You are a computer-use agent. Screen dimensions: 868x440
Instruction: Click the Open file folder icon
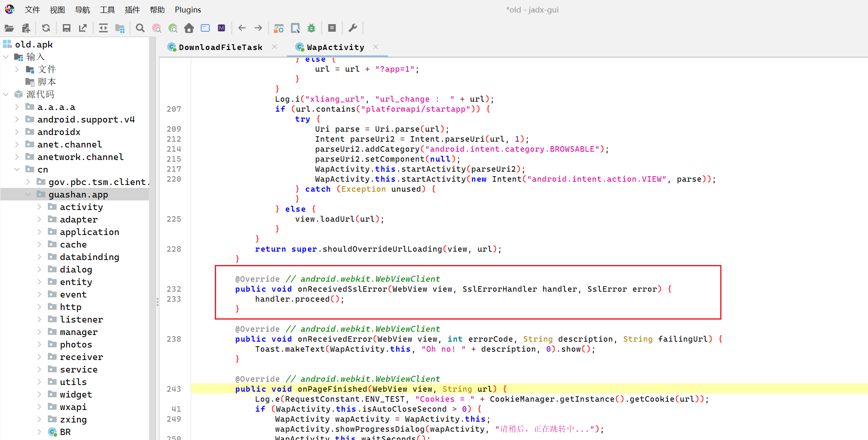point(9,28)
